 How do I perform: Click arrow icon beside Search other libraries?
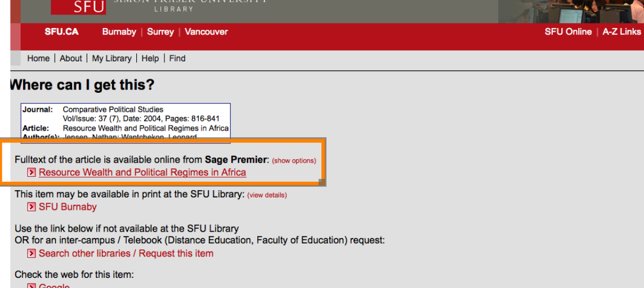pos(32,254)
